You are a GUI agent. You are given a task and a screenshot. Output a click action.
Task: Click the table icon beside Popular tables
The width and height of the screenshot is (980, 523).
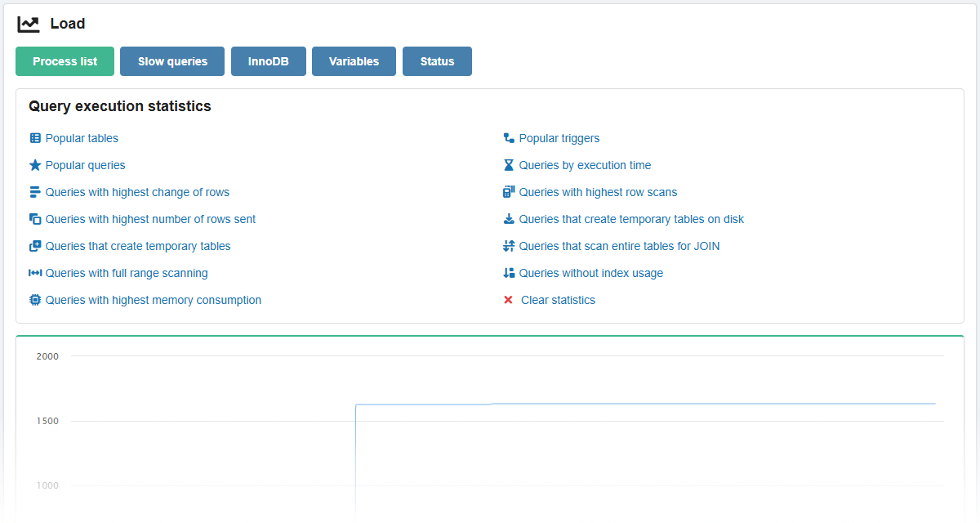34,138
